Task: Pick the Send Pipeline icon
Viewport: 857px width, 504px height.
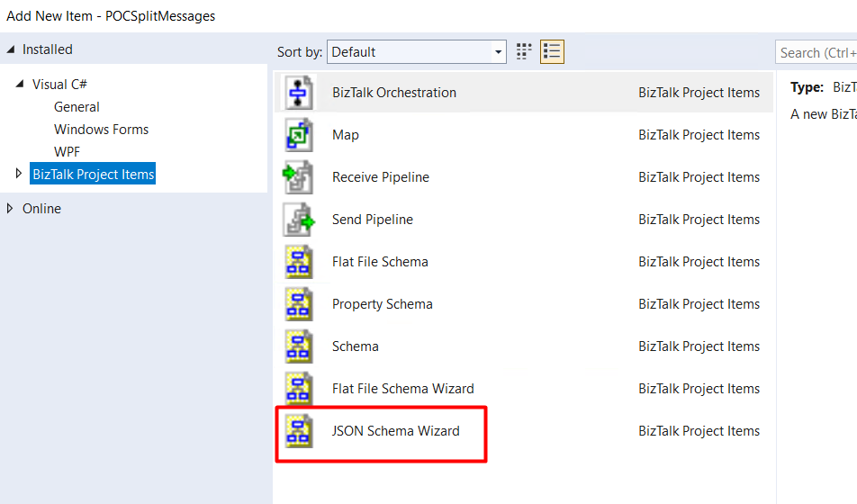Action: pos(299,220)
